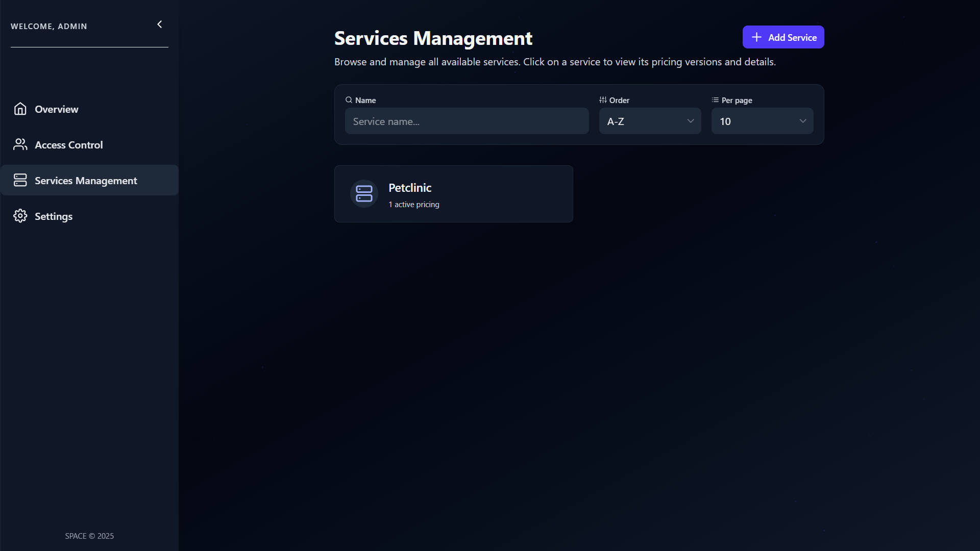The width and height of the screenshot is (980, 551).
Task: Focus the Service name search field
Action: 467,121
